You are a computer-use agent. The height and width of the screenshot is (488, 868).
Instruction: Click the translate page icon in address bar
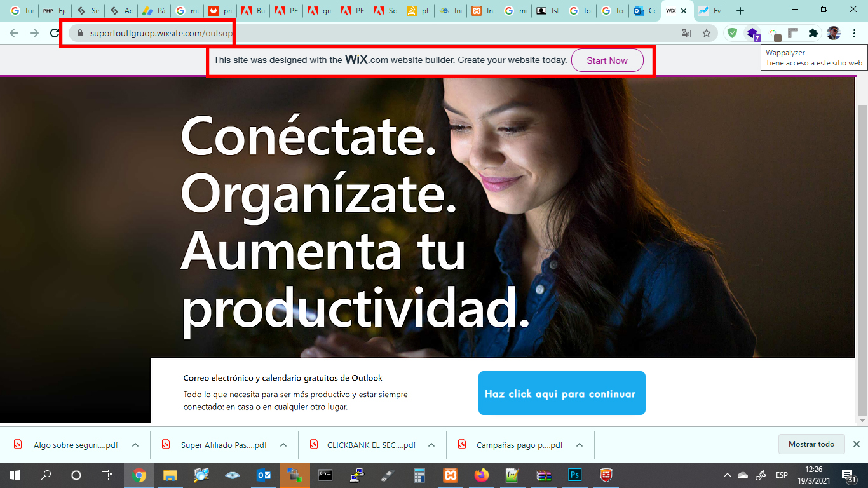[686, 34]
